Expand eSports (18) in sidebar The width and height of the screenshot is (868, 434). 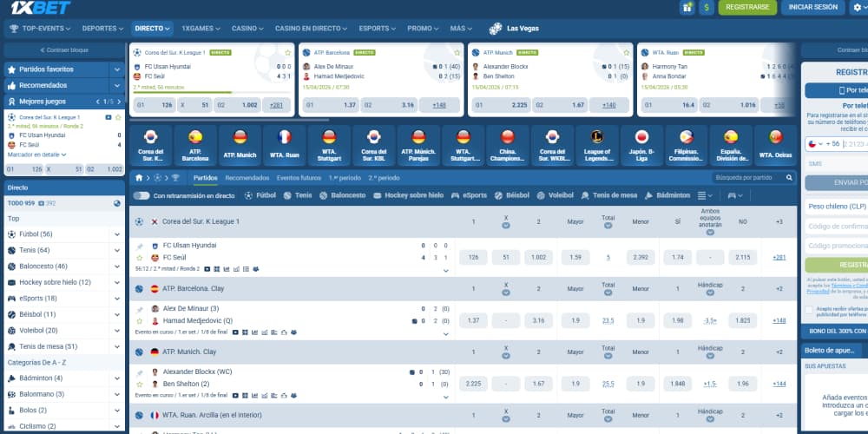[117, 299]
